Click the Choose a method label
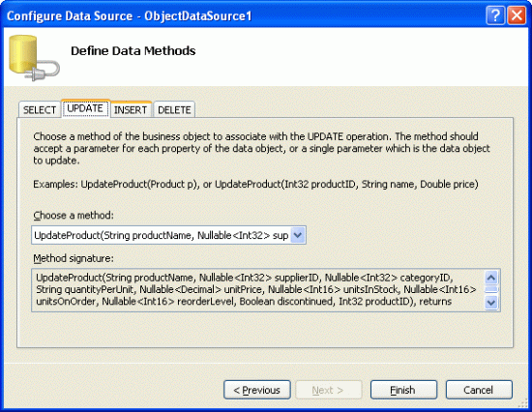Viewport: 532px width, 412px height. click(74, 215)
